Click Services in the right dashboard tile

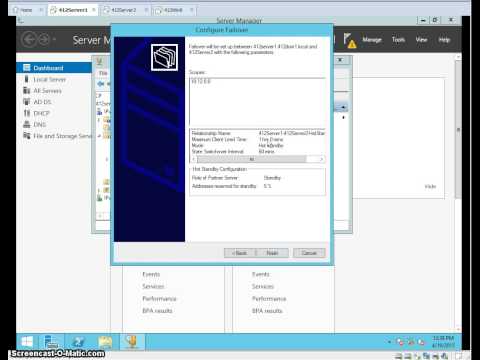pos(263,286)
